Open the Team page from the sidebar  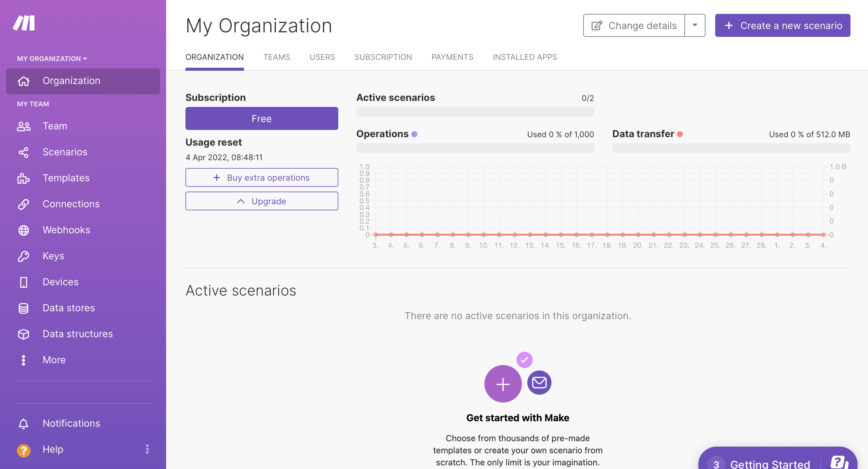(x=55, y=126)
